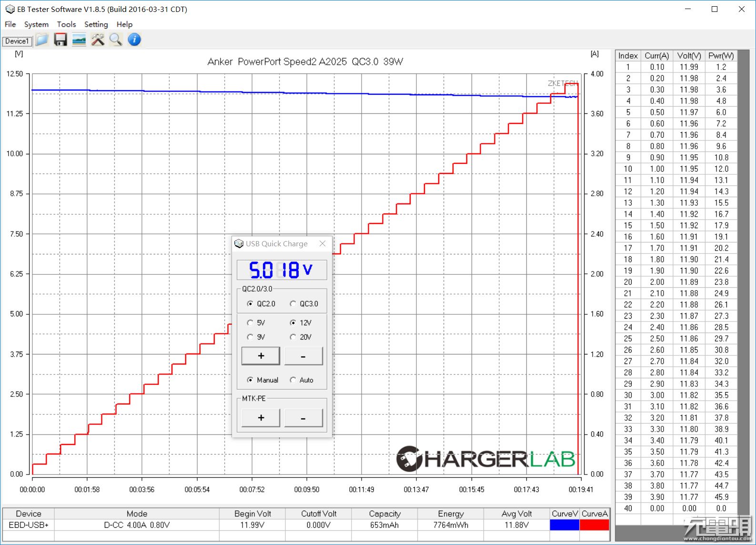This screenshot has width=756, height=545.
Task: Open the tools settings hammer icon
Action: [98, 40]
